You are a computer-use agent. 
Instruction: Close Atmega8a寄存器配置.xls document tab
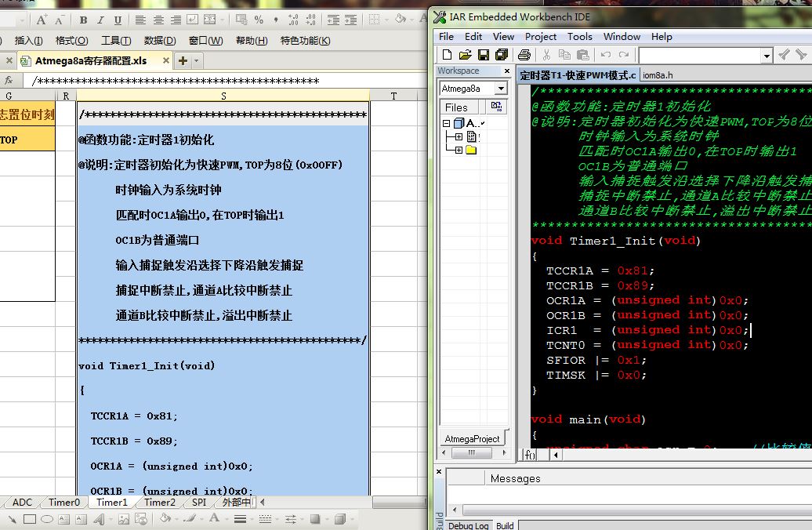point(166,60)
